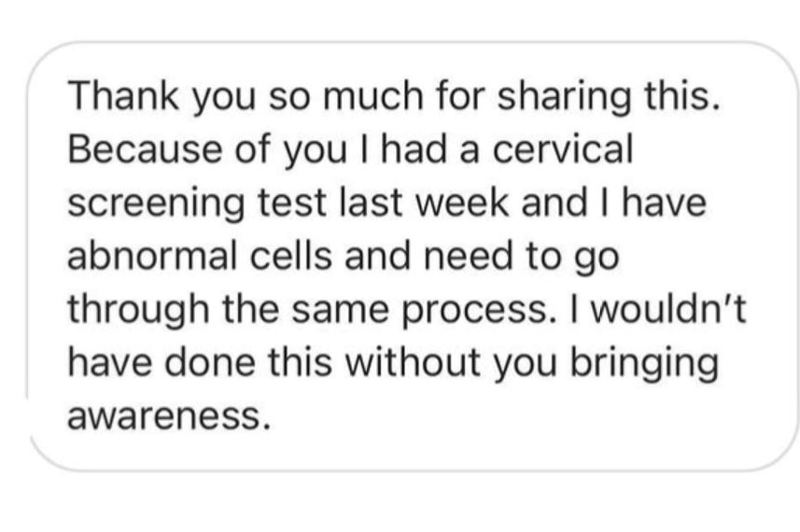Screen dimensions: 800x532
Task: Click the word "much" in the first line
Action: 372,95
